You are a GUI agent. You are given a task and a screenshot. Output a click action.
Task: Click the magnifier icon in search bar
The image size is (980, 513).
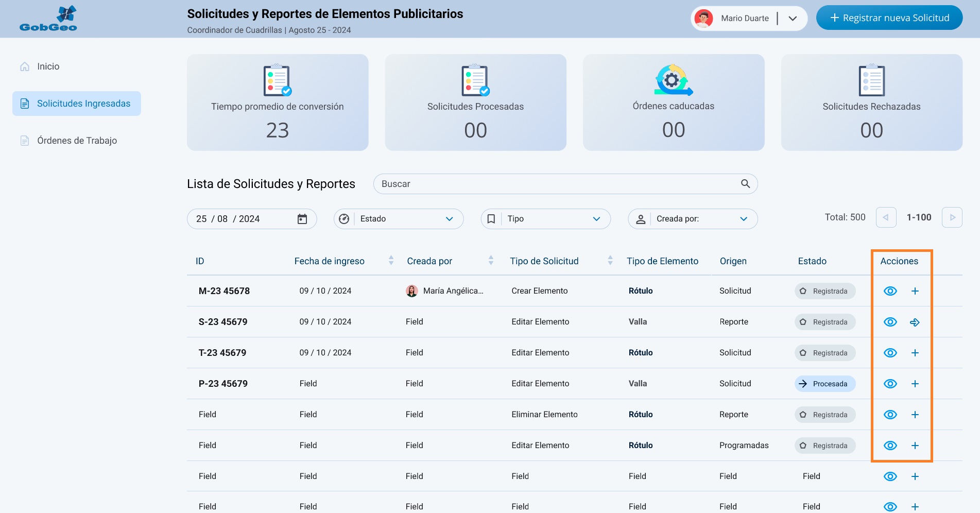click(x=745, y=184)
